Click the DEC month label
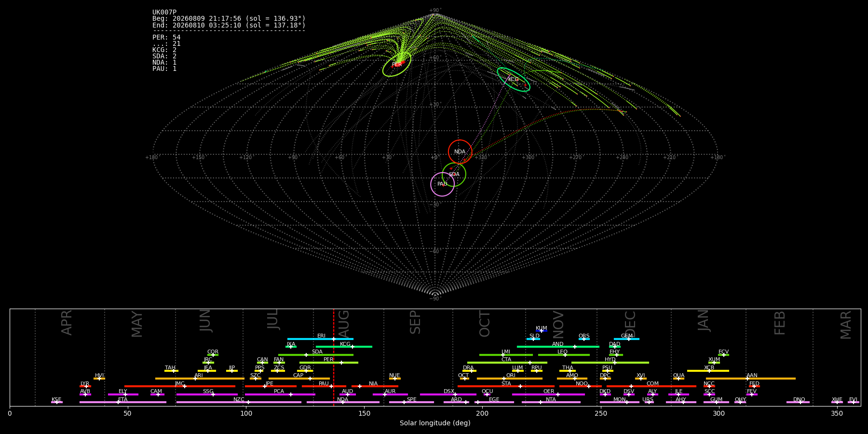Screen dimensions: 868x434 (x=630, y=323)
